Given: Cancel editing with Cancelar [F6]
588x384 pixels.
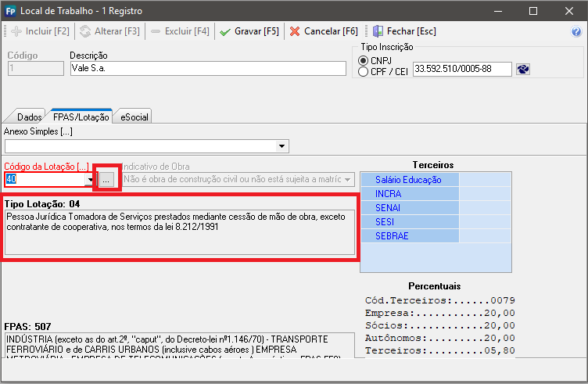Looking at the screenshot, I should [323, 31].
